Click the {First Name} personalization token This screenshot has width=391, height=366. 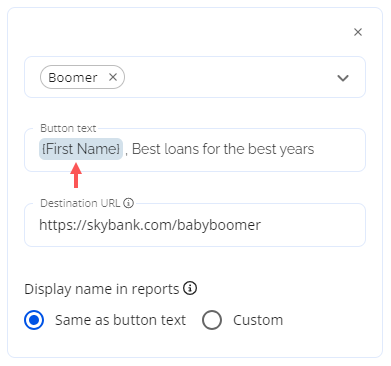tap(81, 149)
